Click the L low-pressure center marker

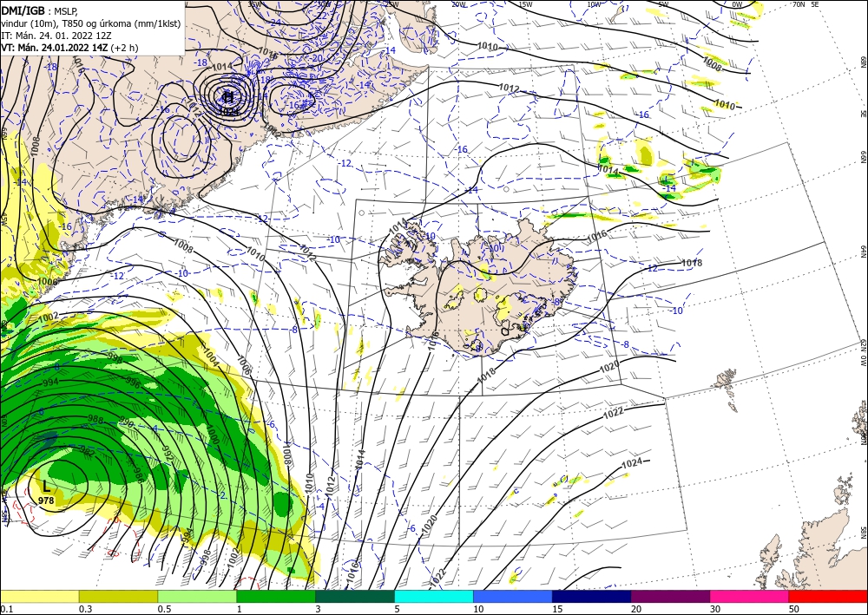click(47, 487)
